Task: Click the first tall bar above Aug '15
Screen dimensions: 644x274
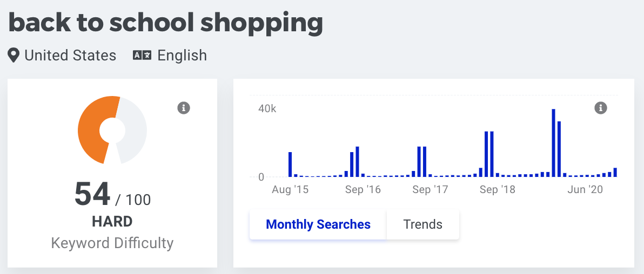Action: [x=290, y=165]
